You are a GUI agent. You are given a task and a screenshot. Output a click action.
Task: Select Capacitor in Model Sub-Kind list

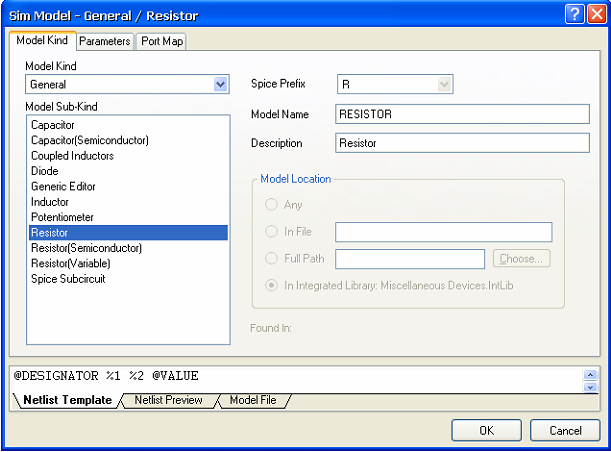coord(52,125)
